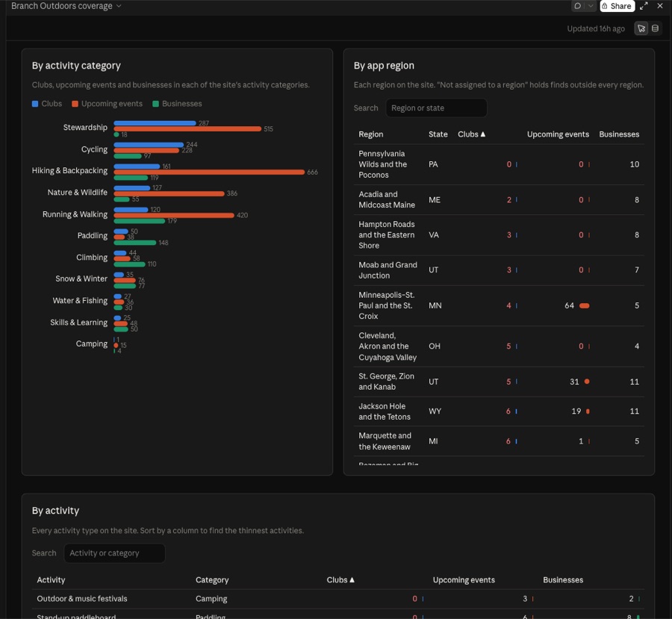Screen dimensions: 672x619
Task: Click the MN state cell
Action: 435,305
